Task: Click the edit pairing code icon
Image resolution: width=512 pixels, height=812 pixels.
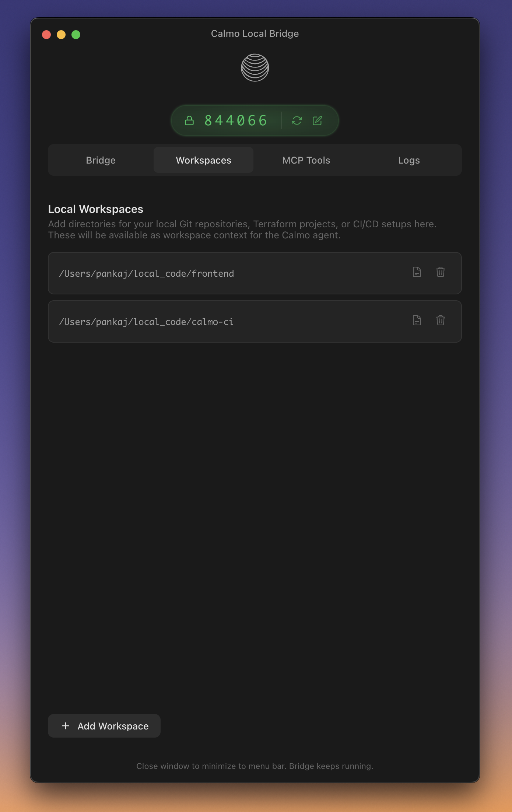Action: (318, 120)
